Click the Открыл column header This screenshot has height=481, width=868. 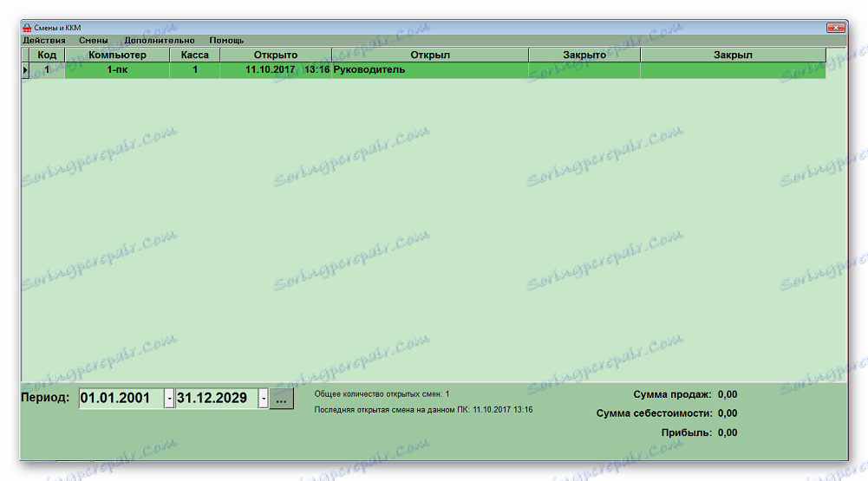430,55
